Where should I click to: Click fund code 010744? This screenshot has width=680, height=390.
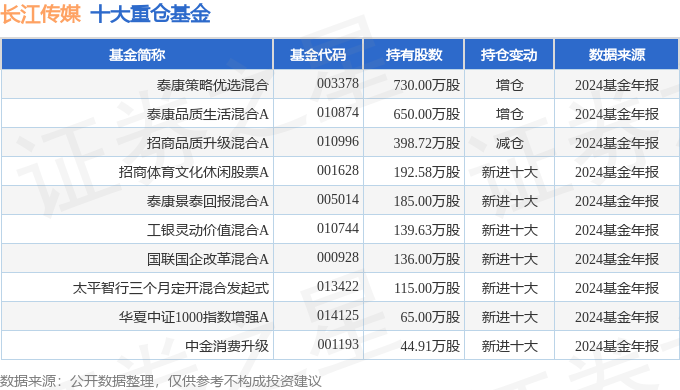tap(338, 228)
